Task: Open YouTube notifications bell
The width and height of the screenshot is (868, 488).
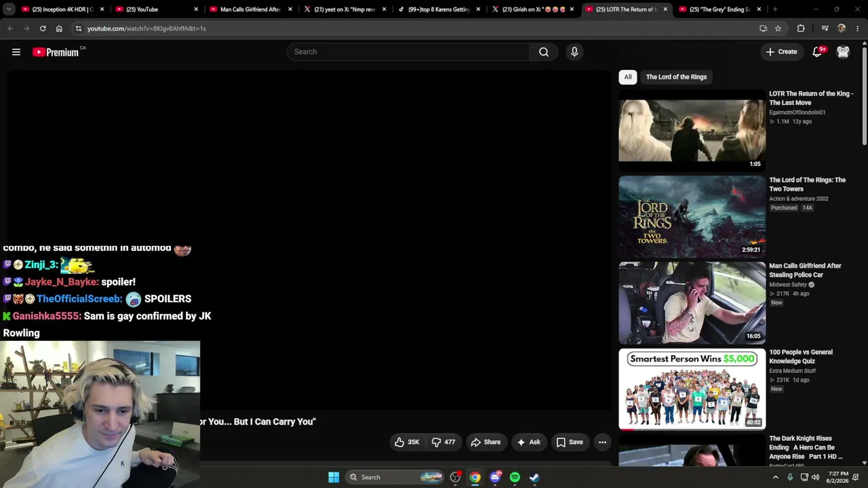Action: point(818,52)
